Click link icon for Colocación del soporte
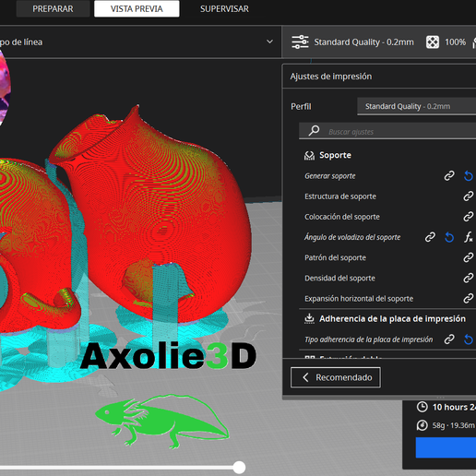 468,217
